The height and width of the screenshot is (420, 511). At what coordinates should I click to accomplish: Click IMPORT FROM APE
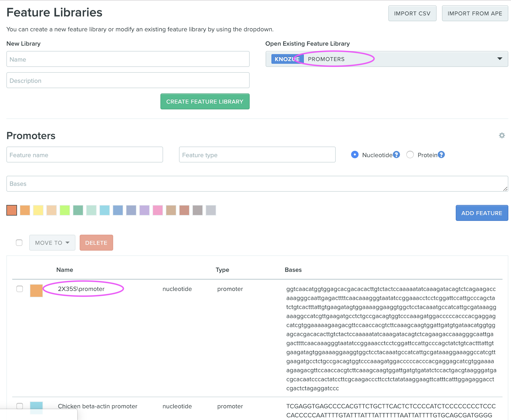click(x=475, y=13)
